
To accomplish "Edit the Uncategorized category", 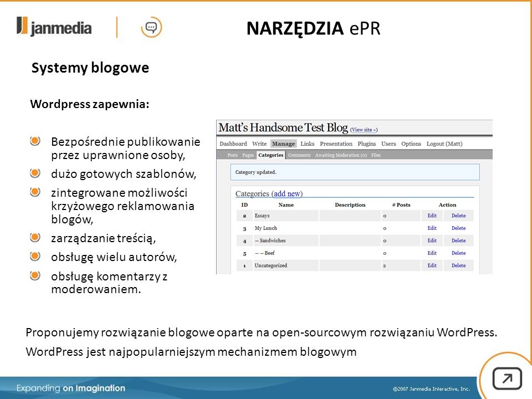I will (x=432, y=265).
